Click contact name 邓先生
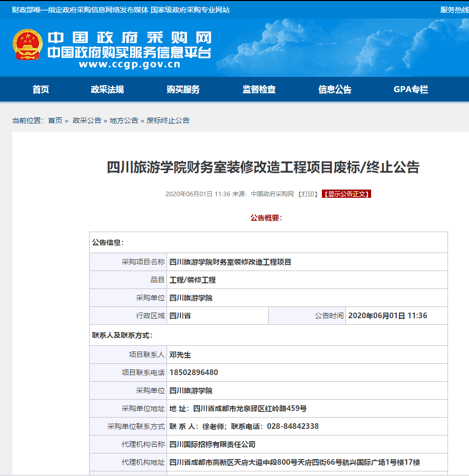Image resolution: width=469 pixels, height=476 pixels. (x=180, y=355)
